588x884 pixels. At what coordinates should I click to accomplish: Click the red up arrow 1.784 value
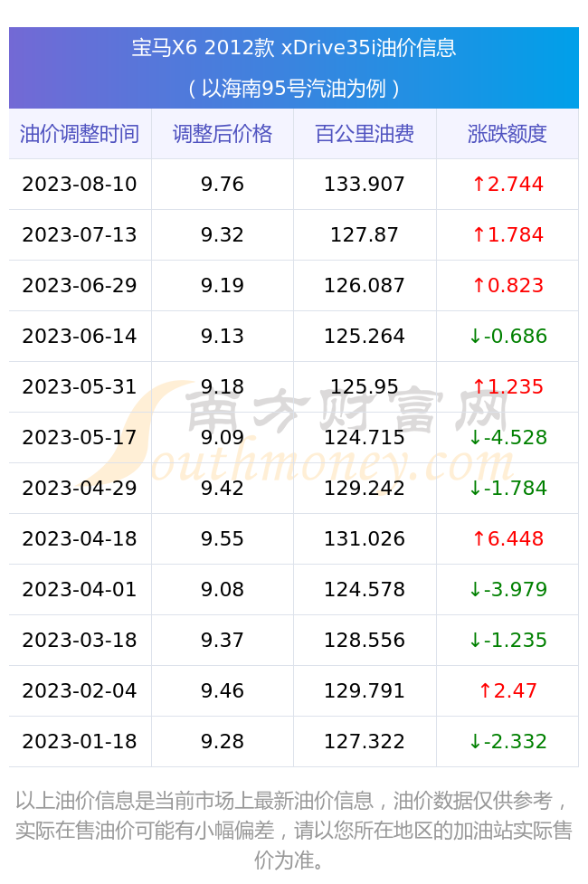click(508, 235)
